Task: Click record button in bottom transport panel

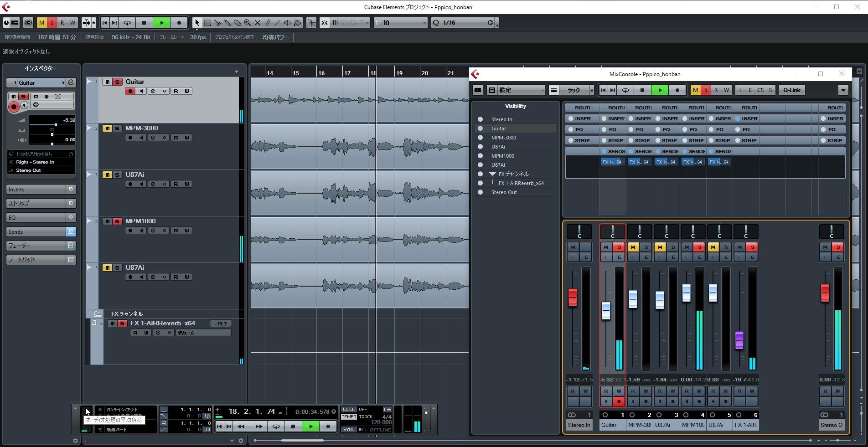Action: pos(328,426)
